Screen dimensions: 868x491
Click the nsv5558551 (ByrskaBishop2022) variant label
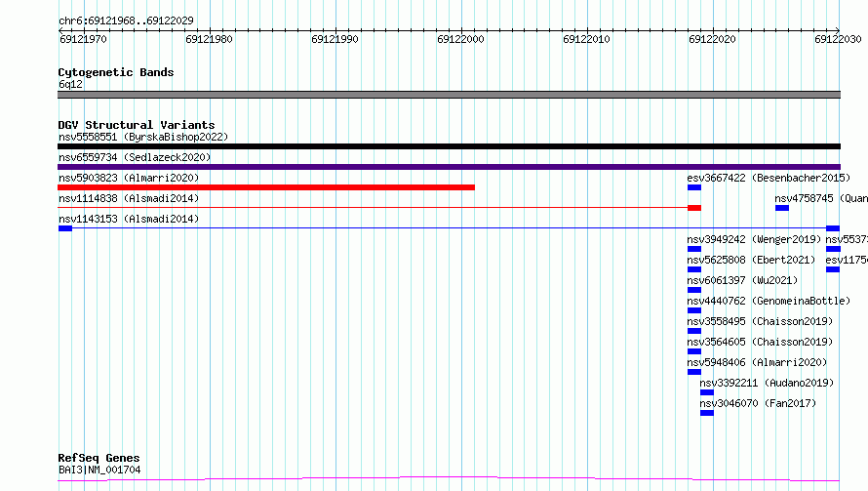(x=143, y=137)
